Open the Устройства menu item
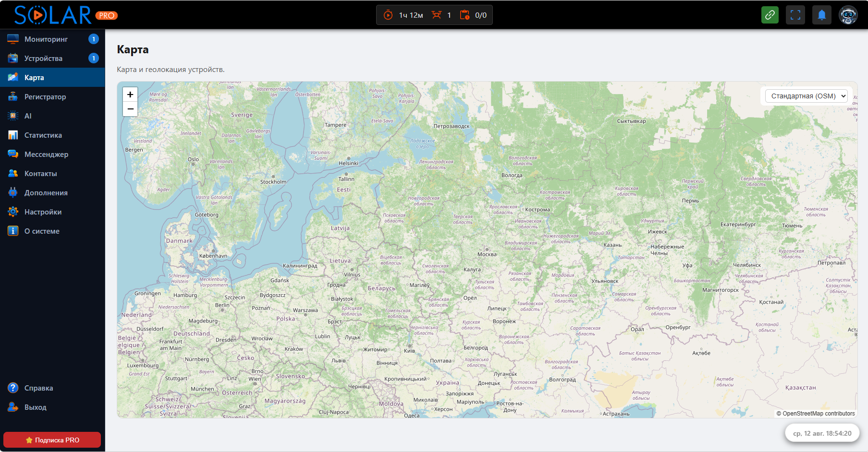The width and height of the screenshot is (868, 452). [x=52, y=58]
